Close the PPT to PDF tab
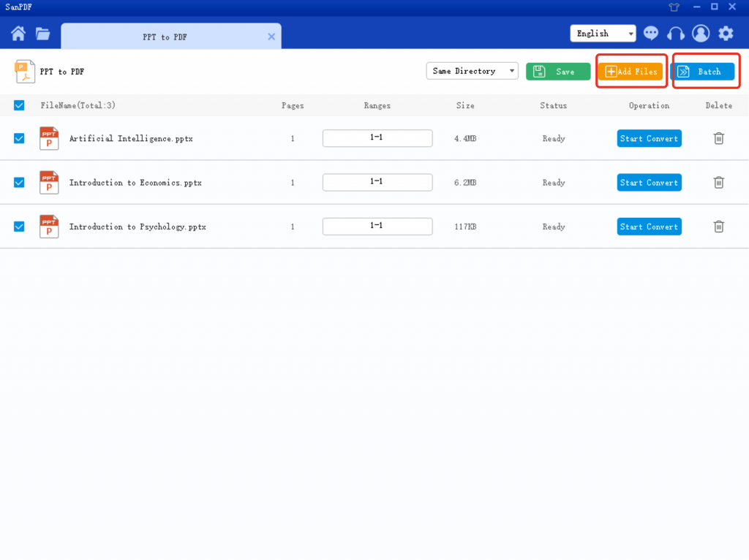 pyautogui.click(x=271, y=37)
